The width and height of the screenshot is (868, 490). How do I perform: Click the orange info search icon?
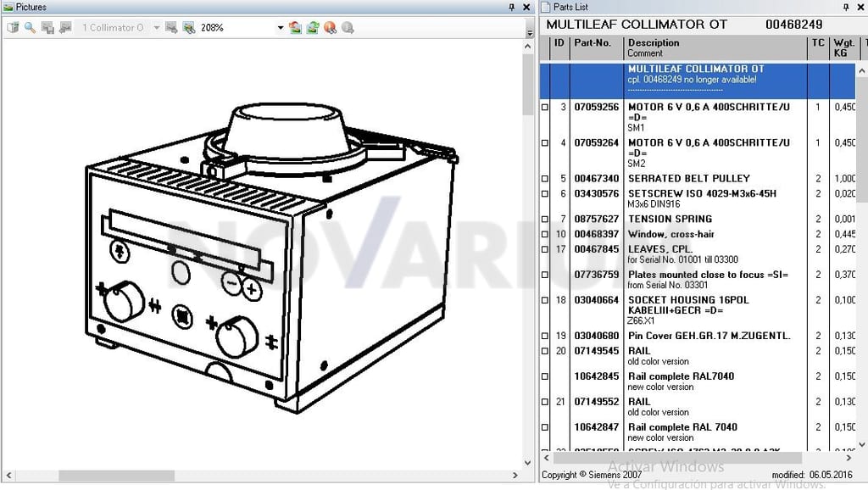pyautogui.click(x=331, y=27)
